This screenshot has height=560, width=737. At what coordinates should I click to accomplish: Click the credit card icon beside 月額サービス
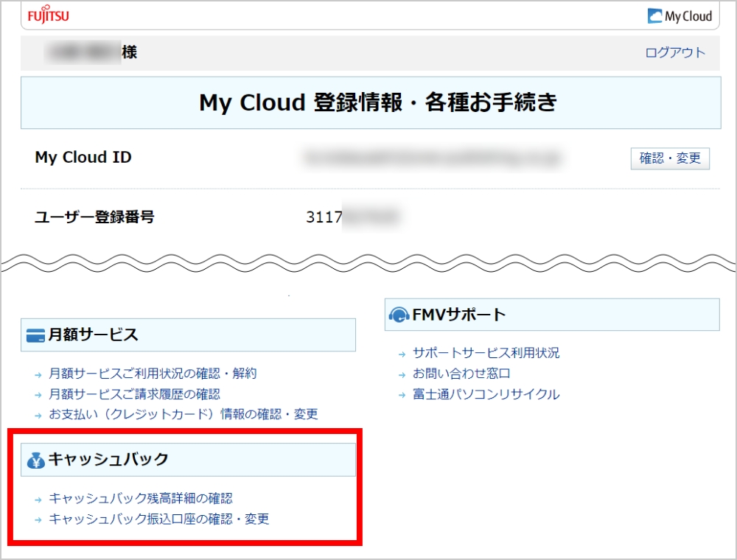pyautogui.click(x=35, y=335)
